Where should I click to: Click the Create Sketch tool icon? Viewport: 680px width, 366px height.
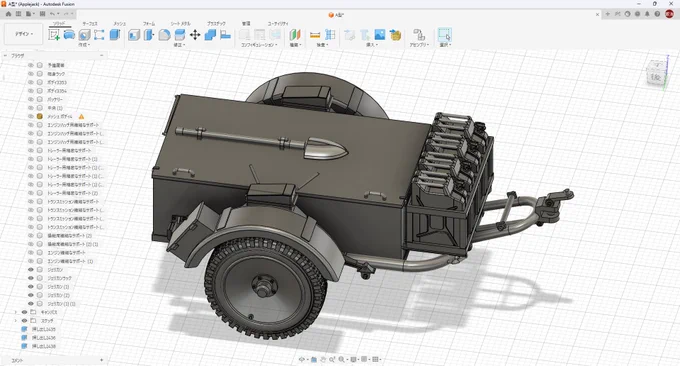pos(54,35)
